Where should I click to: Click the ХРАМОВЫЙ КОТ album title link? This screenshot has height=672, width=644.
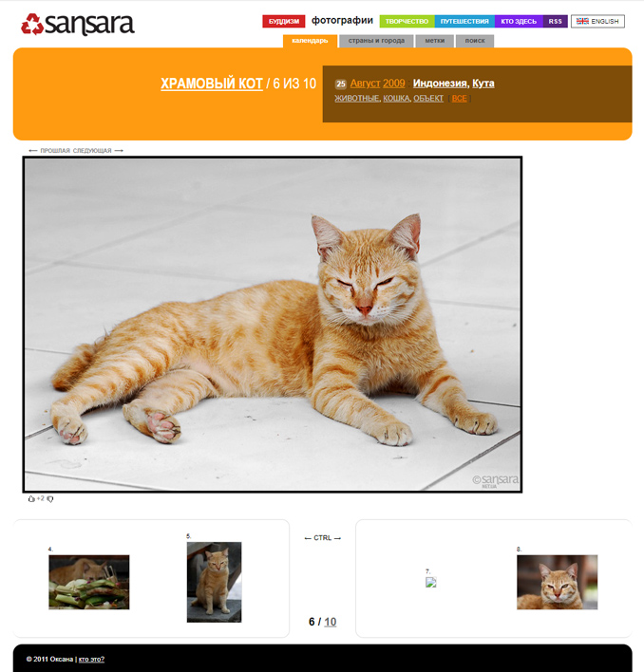(x=212, y=84)
